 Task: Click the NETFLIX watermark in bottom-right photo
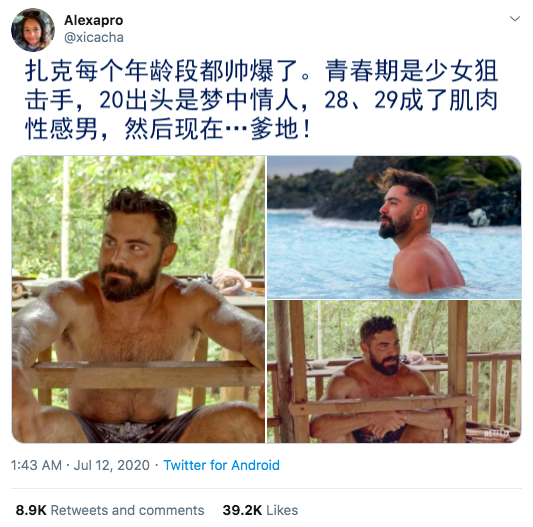(x=497, y=433)
